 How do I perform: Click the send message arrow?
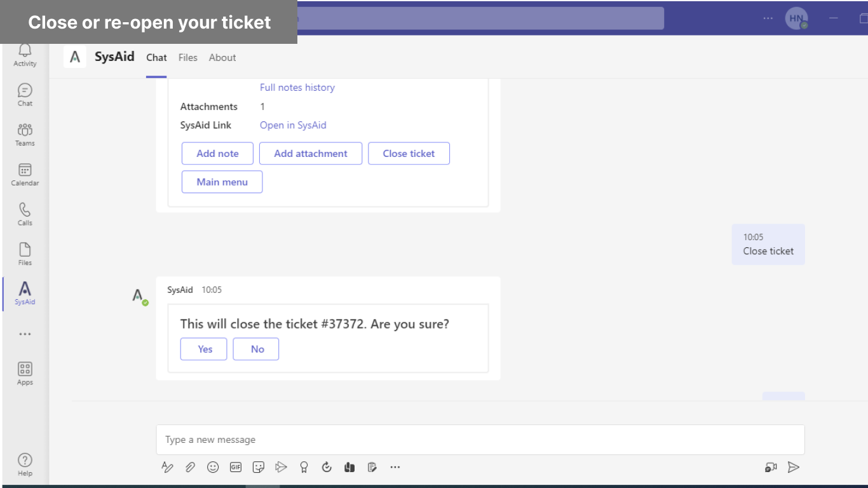click(x=793, y=468)
